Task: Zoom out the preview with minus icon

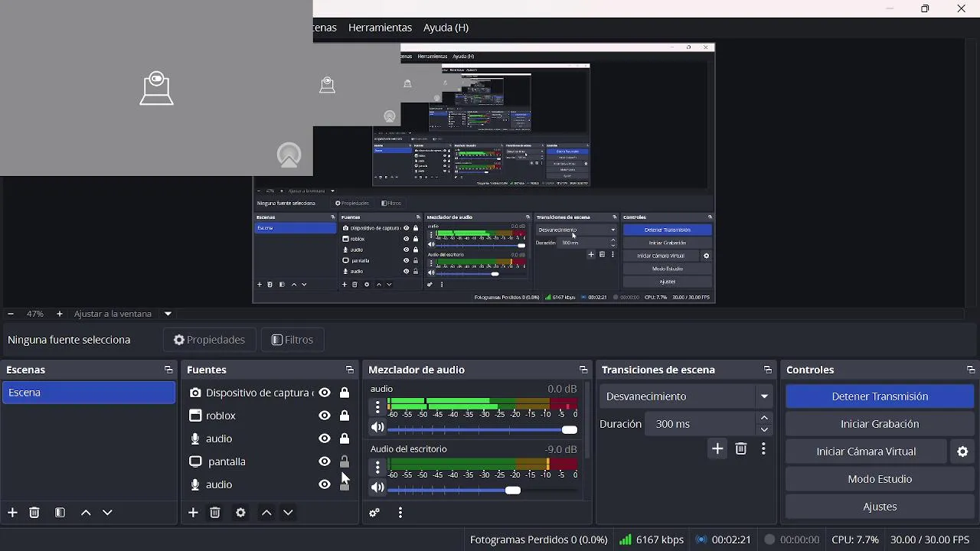Action: click(x=10, y=314)
